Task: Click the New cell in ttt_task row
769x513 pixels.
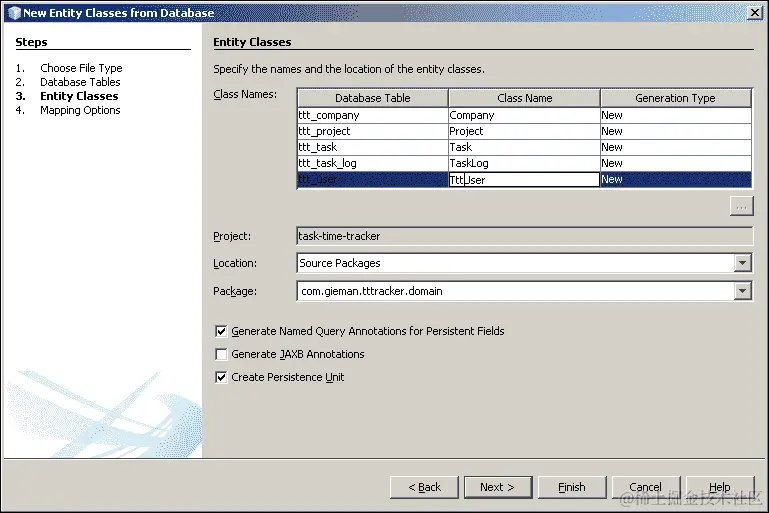Action: (x=676, y=147)
